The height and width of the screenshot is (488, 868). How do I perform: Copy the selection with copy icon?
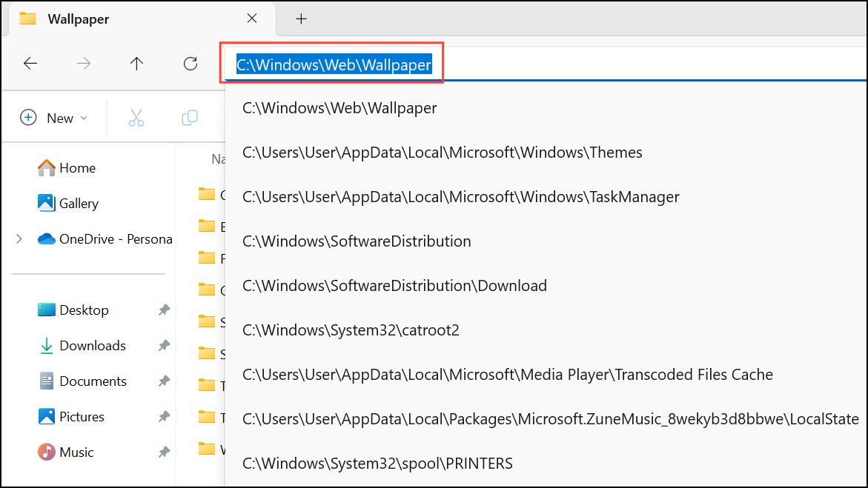190,118
